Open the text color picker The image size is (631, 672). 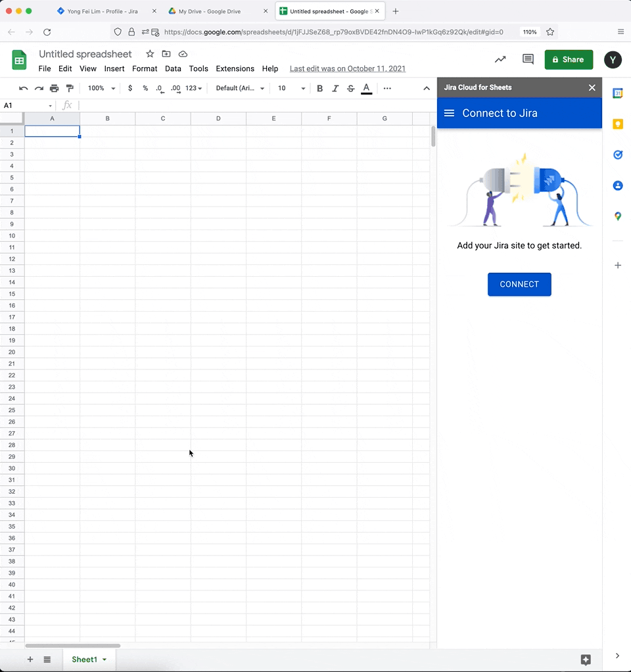(x=366, y=88)
